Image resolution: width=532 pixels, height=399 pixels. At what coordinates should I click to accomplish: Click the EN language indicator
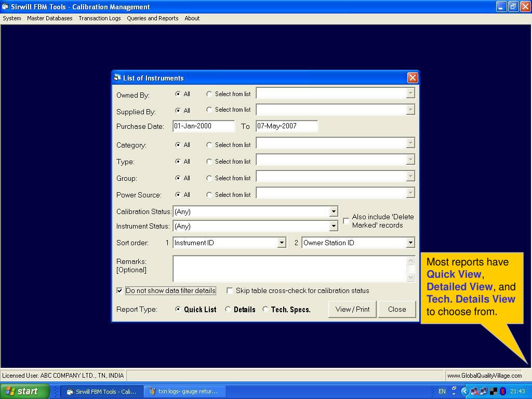click(442, 391)
